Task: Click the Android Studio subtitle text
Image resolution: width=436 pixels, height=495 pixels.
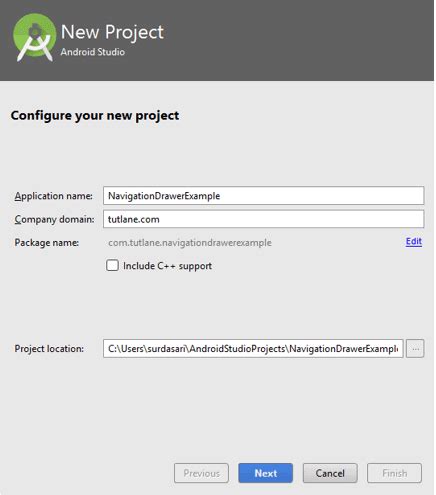Action: click(93, 52)
